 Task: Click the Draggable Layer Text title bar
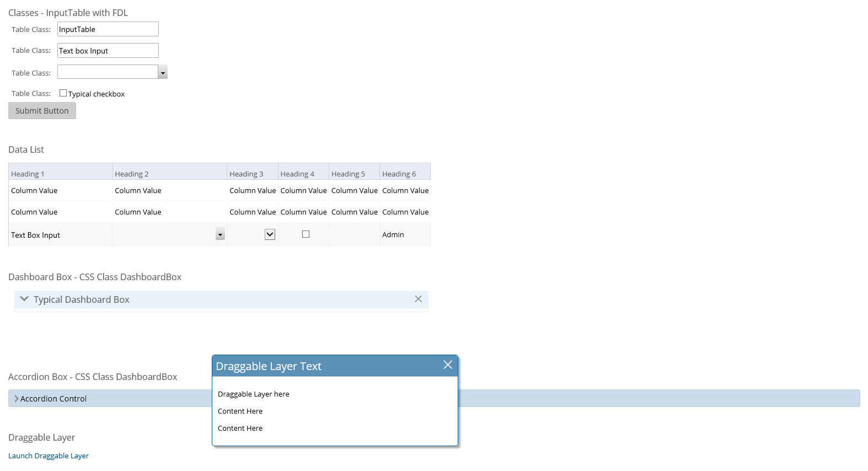point(335,366)
